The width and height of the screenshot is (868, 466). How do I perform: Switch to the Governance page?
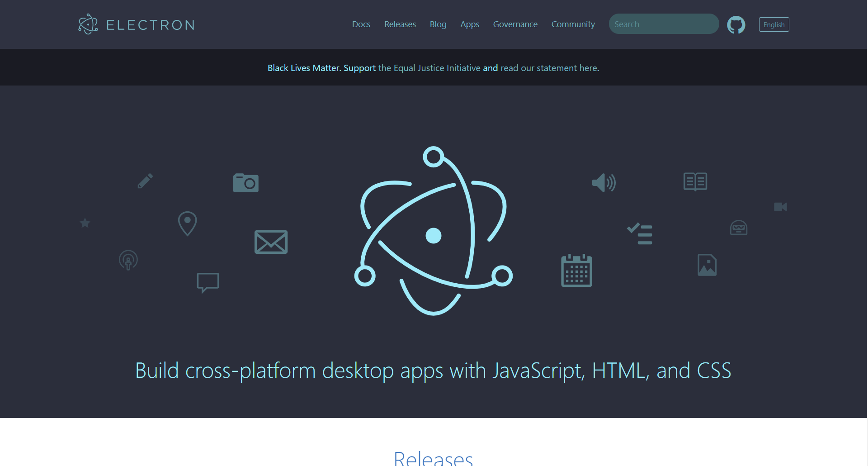(x=515, y=24)
